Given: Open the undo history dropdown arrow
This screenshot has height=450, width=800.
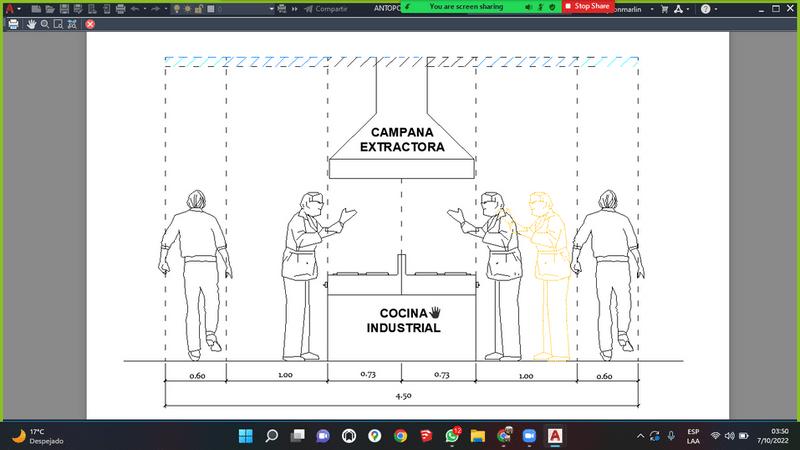Looking at the screenshot, I should 145,9.
